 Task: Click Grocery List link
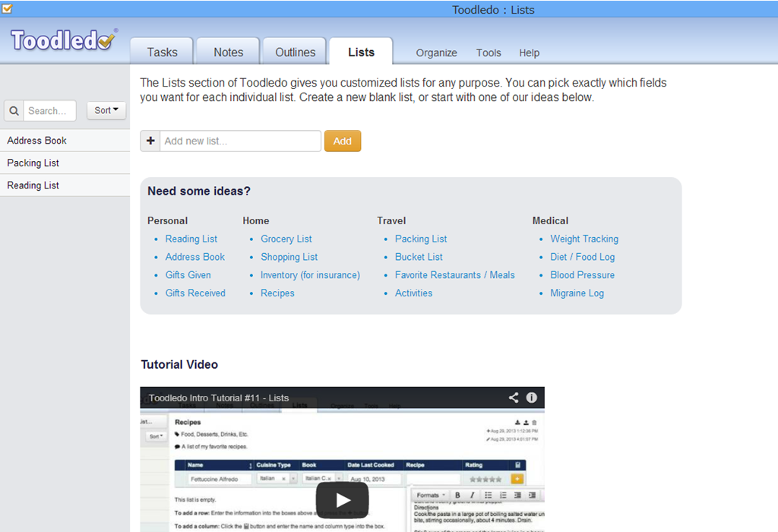coord(286,239)
